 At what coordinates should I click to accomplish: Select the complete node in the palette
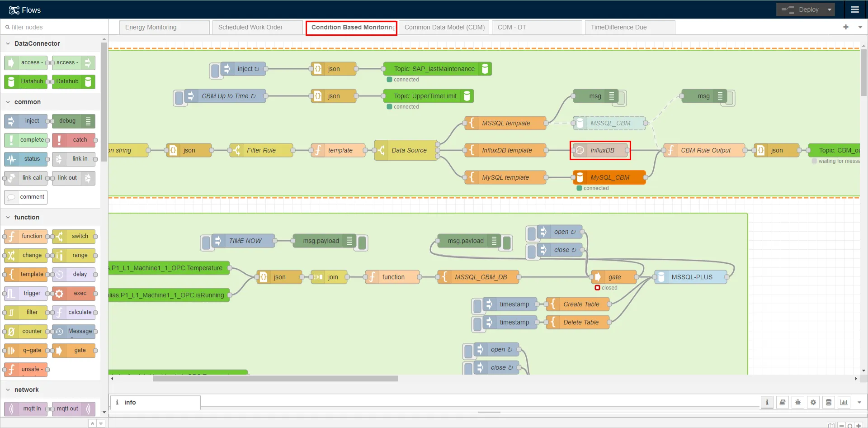[26, 140]
